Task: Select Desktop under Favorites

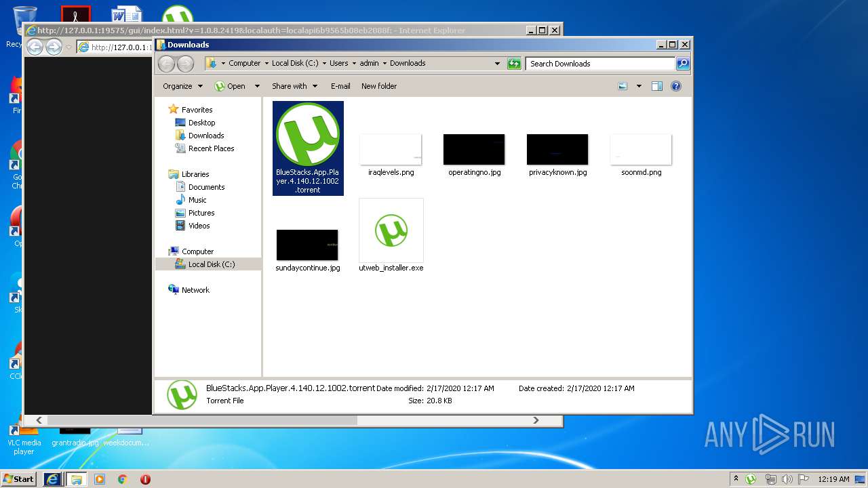Action: coord(201,123)
